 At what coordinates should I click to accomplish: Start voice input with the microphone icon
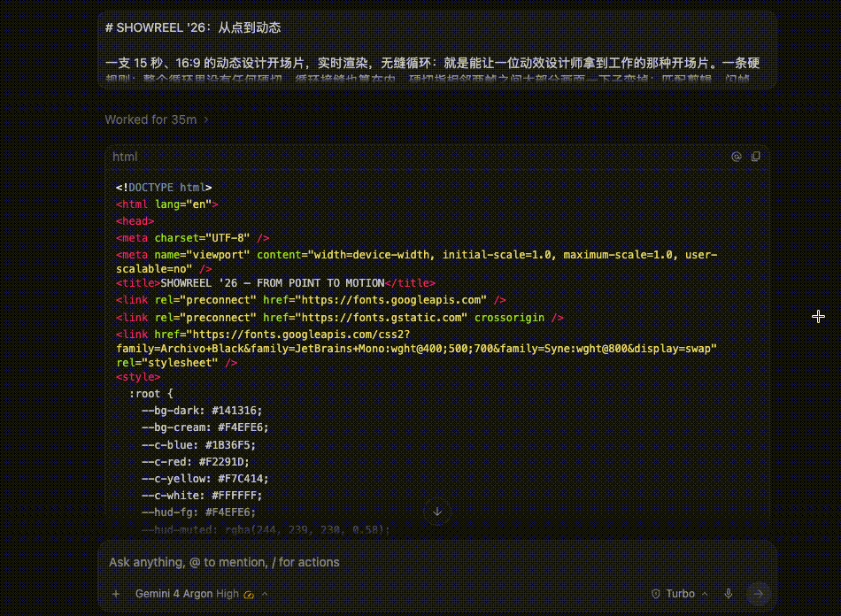(x=729, y=594)
